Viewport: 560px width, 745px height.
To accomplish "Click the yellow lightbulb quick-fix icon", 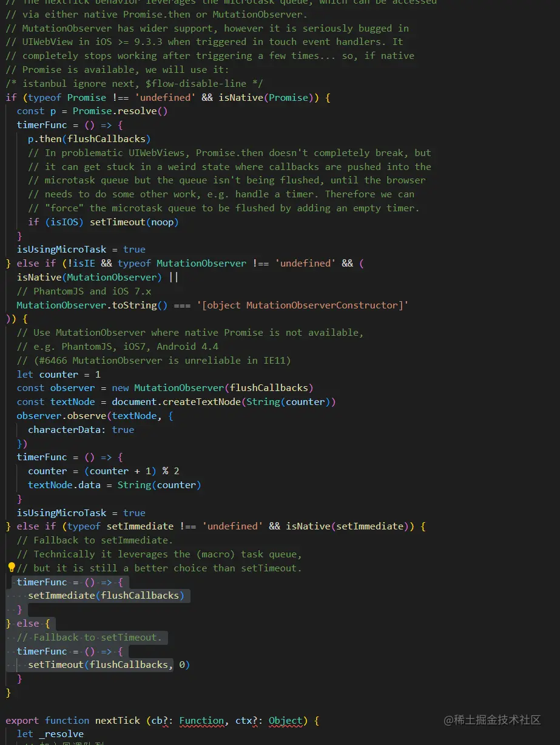I will click(10, 568).
